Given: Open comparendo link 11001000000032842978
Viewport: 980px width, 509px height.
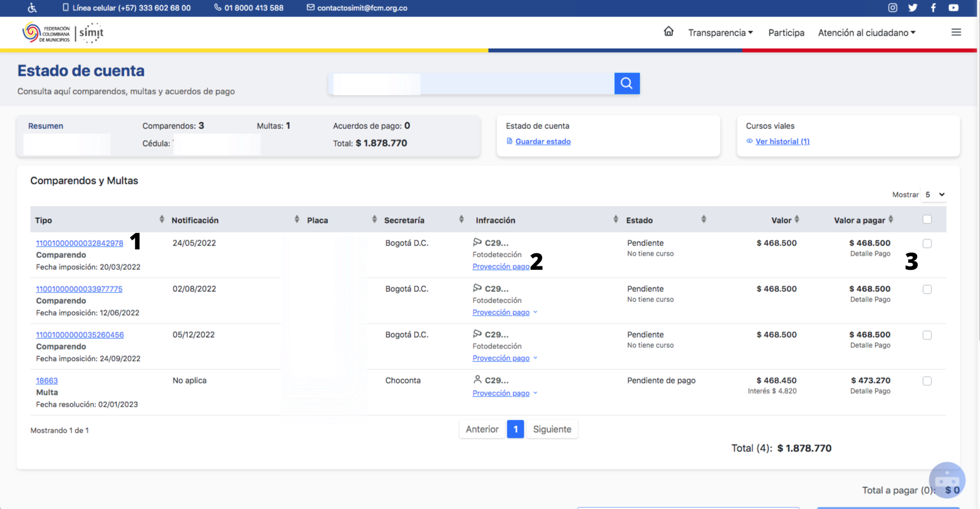Looking at the screenshot, I should click(80, 243).
